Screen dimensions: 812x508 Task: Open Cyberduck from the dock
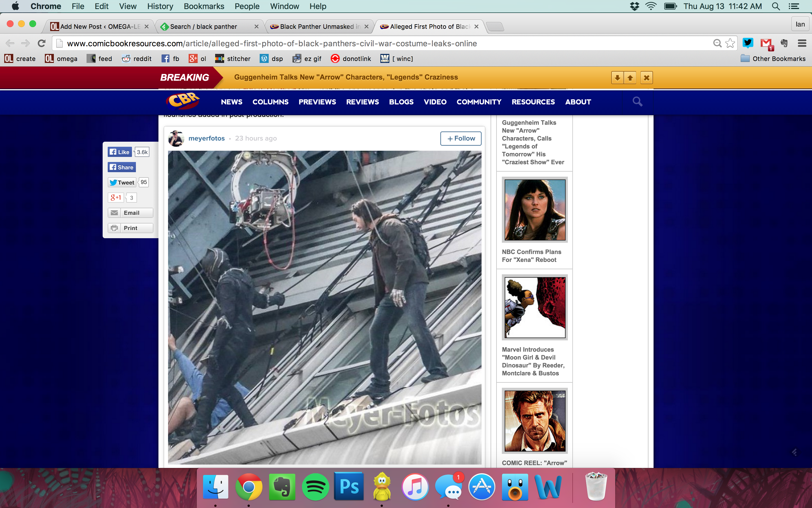click(382, 486)
